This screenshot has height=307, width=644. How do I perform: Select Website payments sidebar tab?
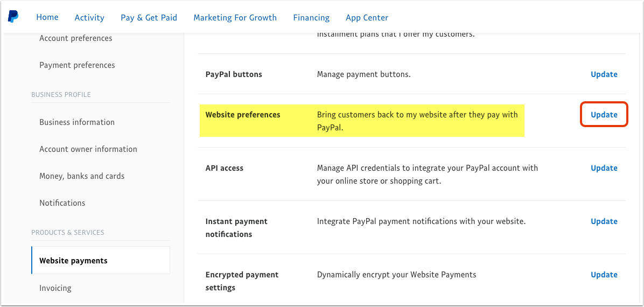tap(101, 260)
